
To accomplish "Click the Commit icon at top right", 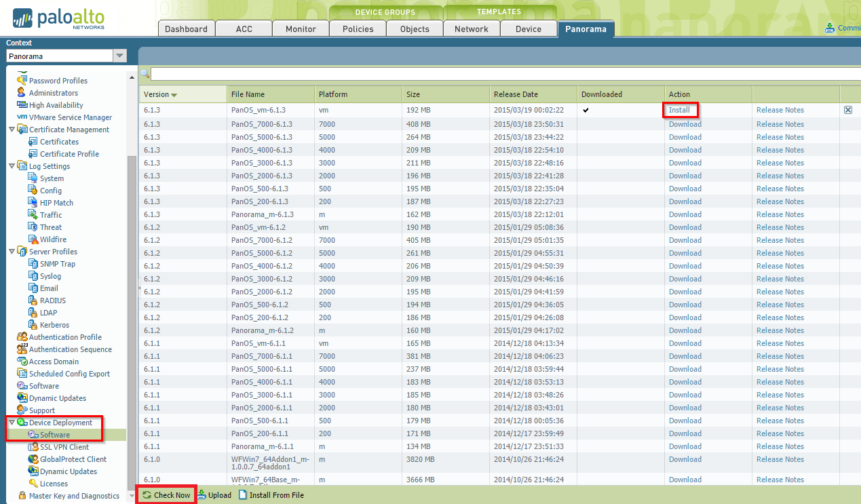I will click(830, 28).
